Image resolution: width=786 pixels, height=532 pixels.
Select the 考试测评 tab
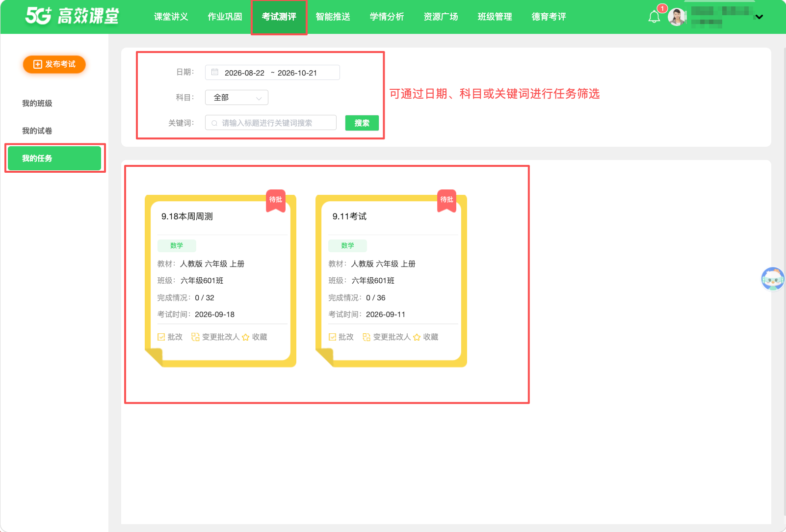[x=279, y=17]
